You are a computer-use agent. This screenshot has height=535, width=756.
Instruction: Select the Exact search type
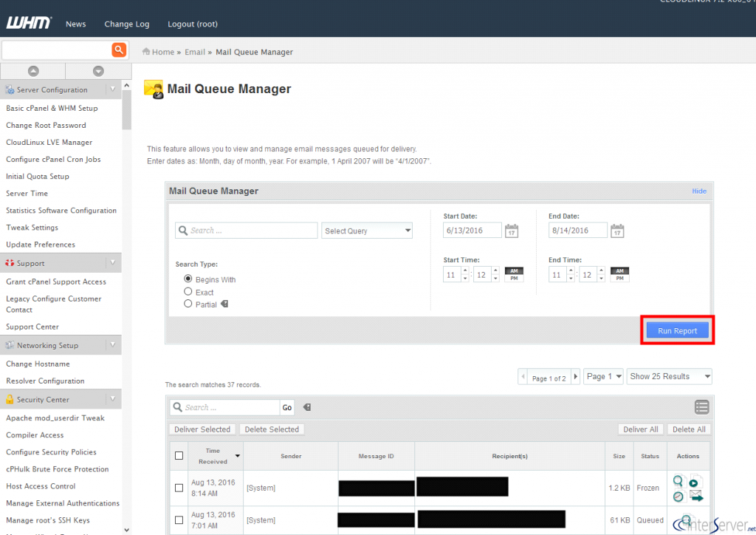pyautogui.click(x=188, y=292)
